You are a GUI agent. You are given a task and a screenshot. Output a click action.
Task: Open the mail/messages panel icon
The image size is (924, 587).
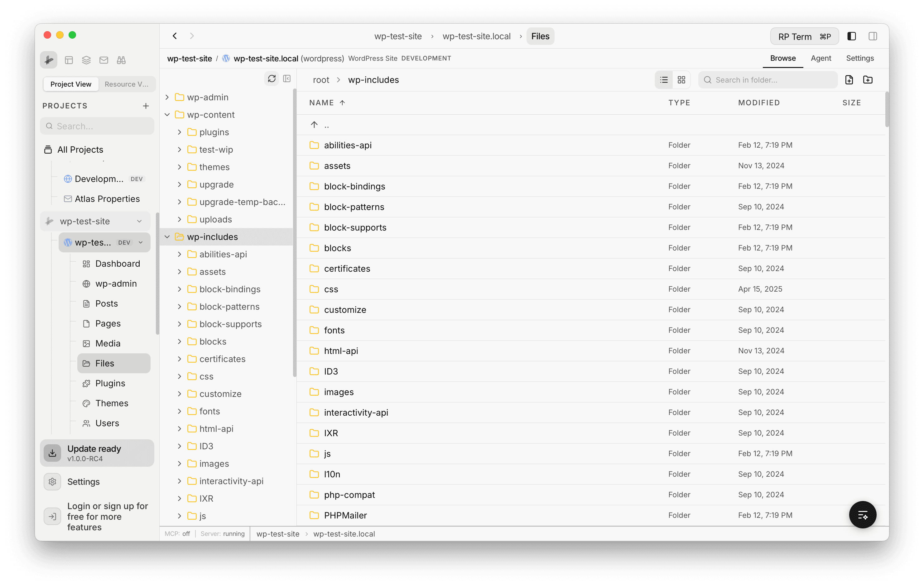click(x=103, y=60)
